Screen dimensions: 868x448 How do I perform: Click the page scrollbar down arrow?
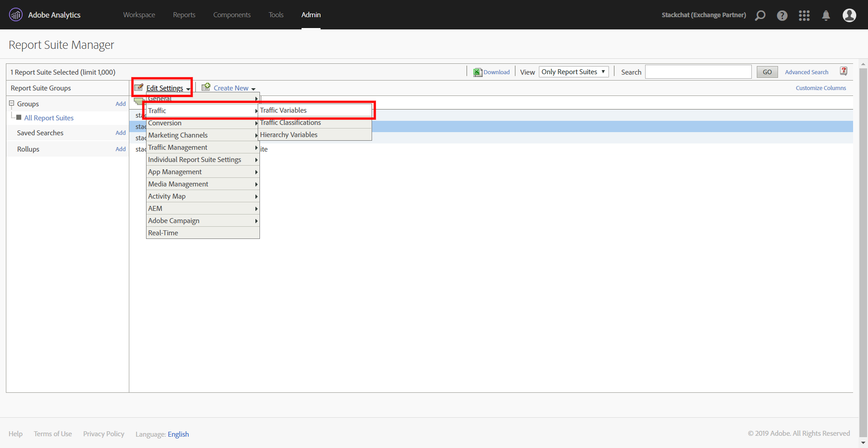(x=863, y=443)
